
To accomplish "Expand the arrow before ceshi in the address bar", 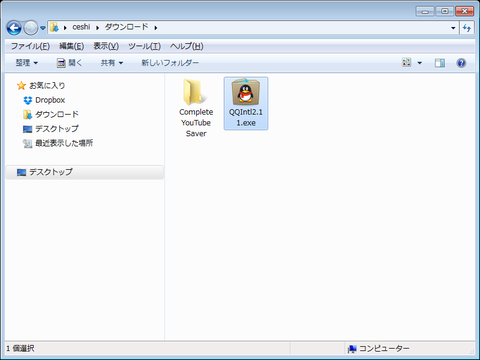I will (x=65, y=28).
